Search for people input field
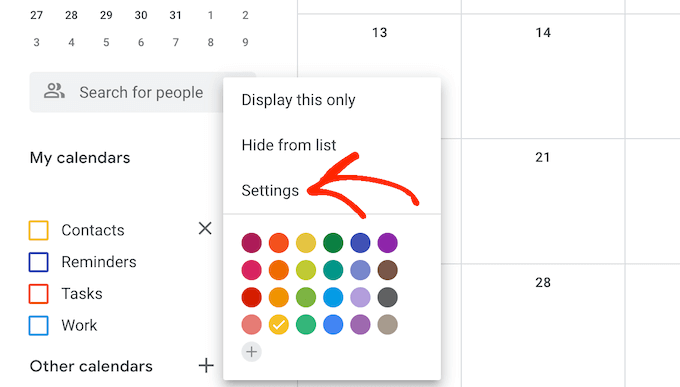The image size is (680, 387). coord(142,92)
